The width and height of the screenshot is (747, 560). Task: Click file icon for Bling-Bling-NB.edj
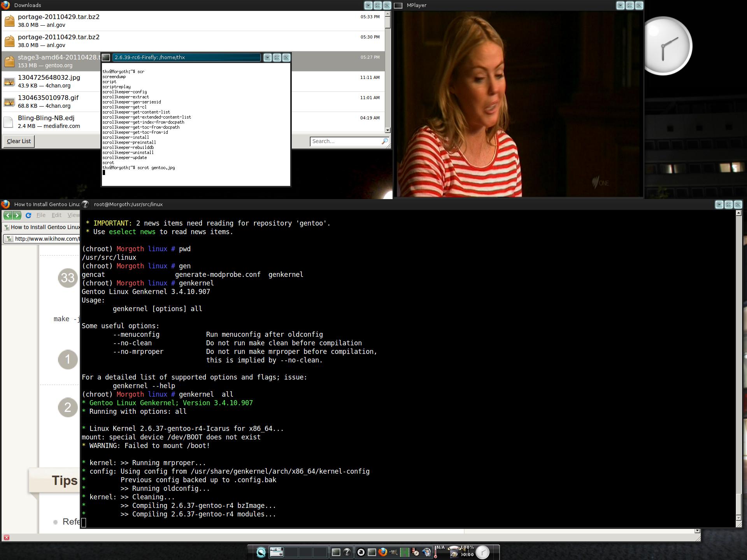(9, 122)
